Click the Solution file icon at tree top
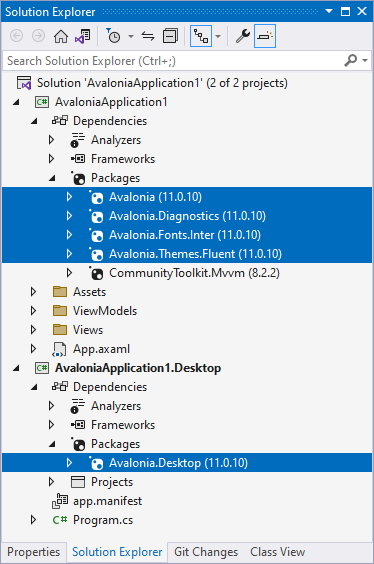The height and width of the screenshot is (564, 374). (x=24, y=83)
